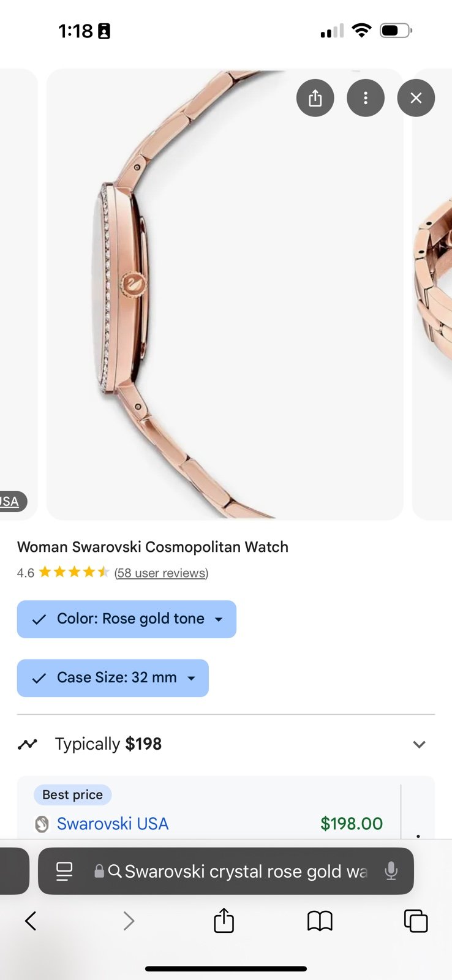The width and height of the screenshot is (452, 980).
Task: Show open tabs overview
Action: pyautogui.click(x=416, y=921)
